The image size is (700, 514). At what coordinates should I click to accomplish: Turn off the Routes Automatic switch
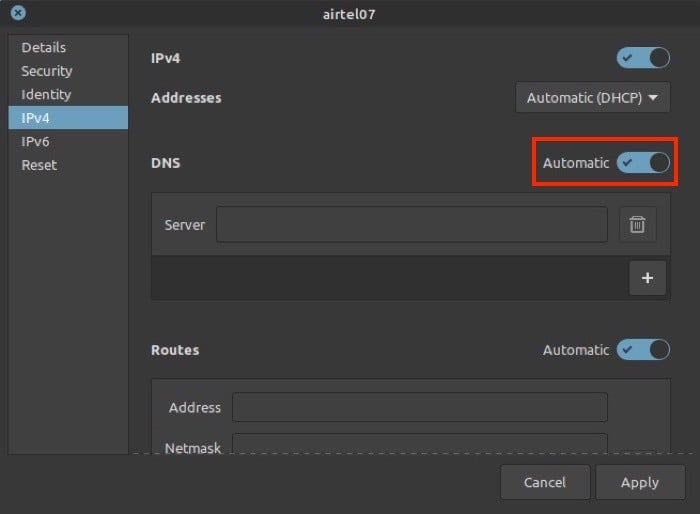(x=643, y=350)
